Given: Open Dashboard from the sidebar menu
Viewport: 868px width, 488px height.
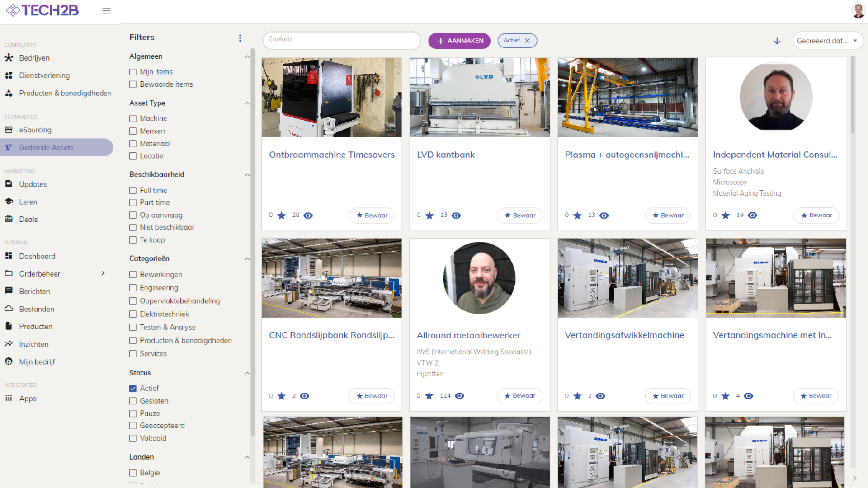Looking at the screenshot, I should (x=37, y=256).
